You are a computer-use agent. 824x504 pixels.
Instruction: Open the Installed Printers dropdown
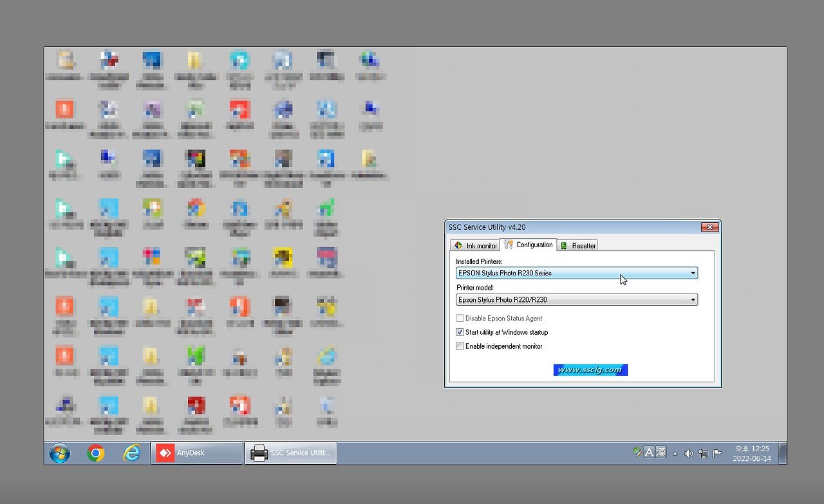pos(693,273)
